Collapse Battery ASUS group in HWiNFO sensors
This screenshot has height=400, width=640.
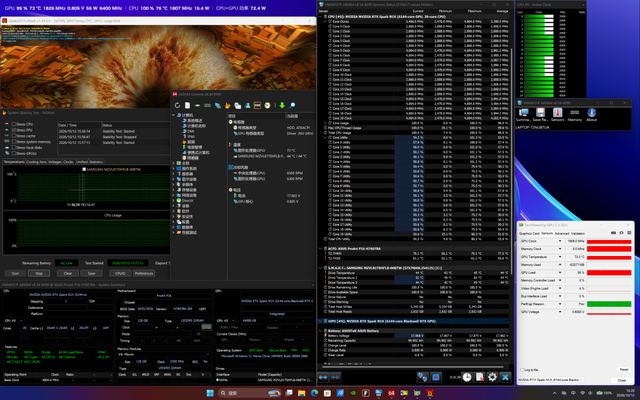tap(320, 331)
